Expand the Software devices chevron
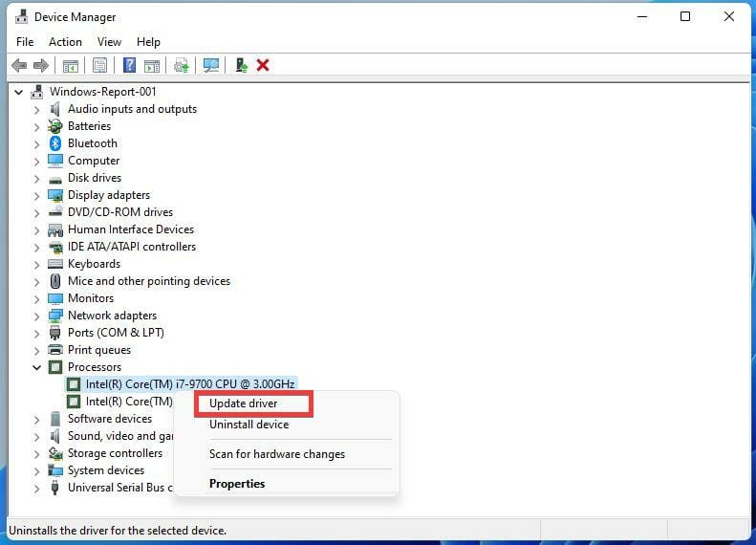Viewport: 756px width, 545px height. click(x=36, y=420)
